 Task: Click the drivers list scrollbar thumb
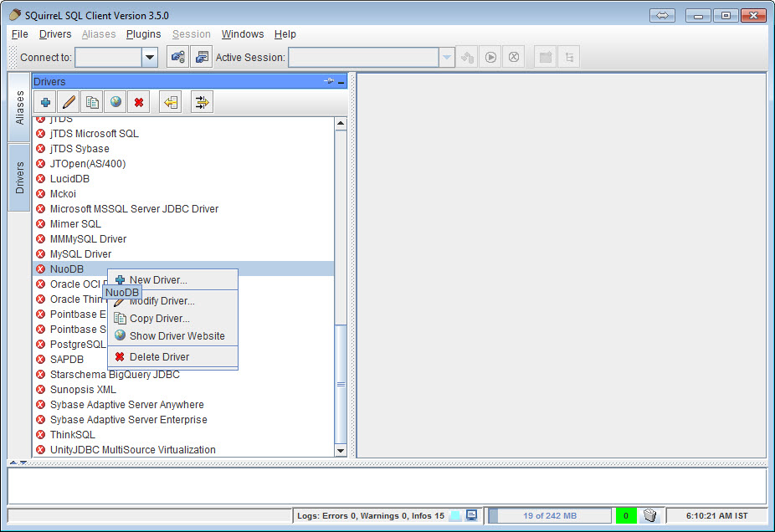click(x=341, y=384)
